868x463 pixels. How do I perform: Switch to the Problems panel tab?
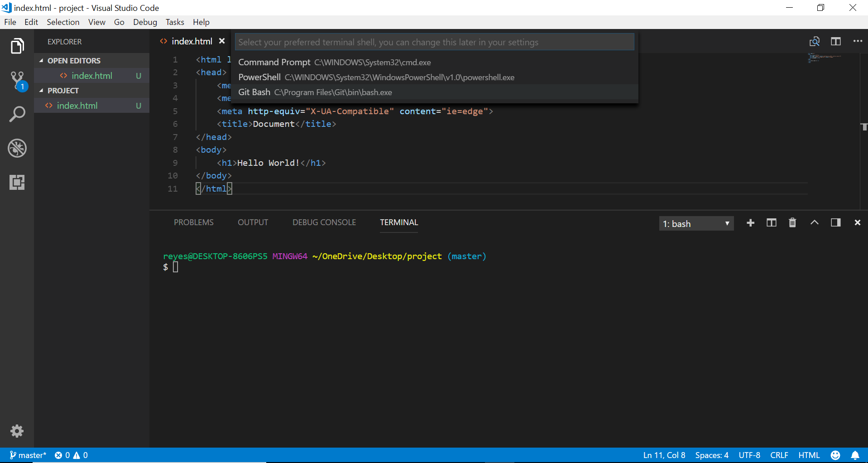click(194, 222)
